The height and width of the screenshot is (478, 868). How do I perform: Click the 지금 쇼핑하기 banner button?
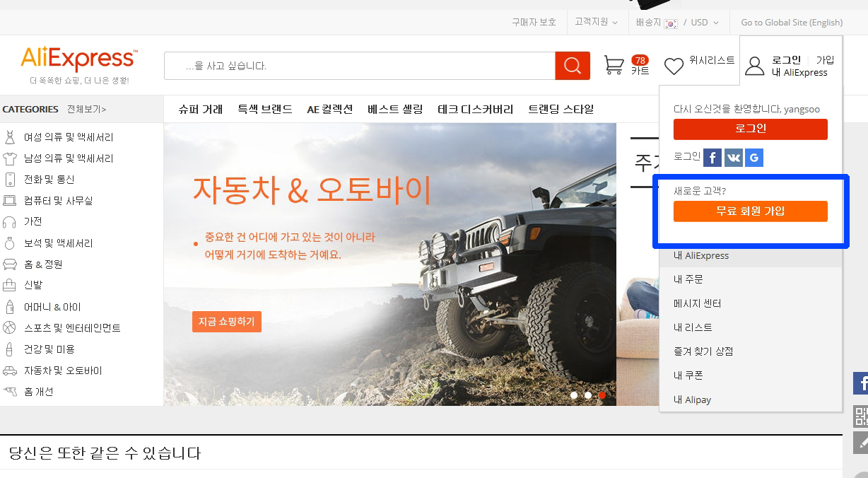tap(226, 322)
